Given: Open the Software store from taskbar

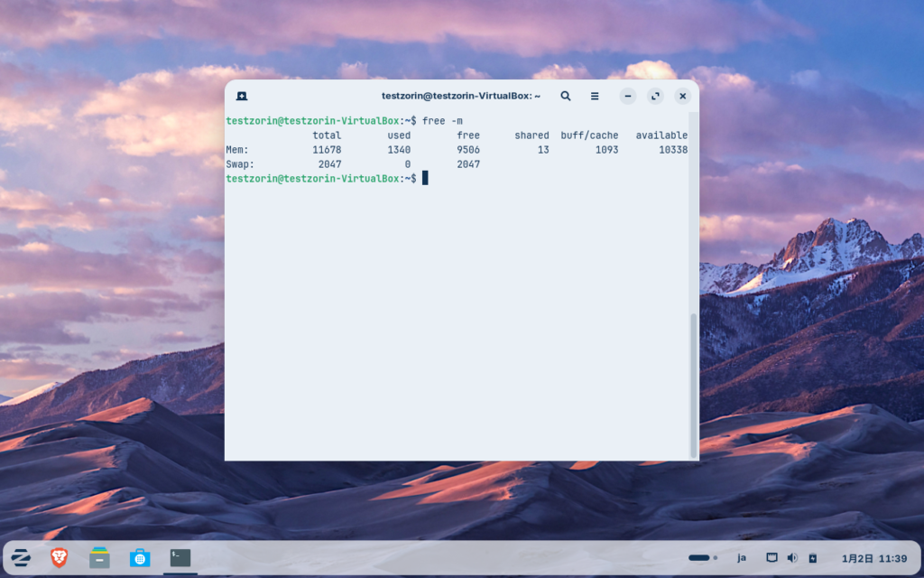Looking at the screenshot, I should 140,558.
